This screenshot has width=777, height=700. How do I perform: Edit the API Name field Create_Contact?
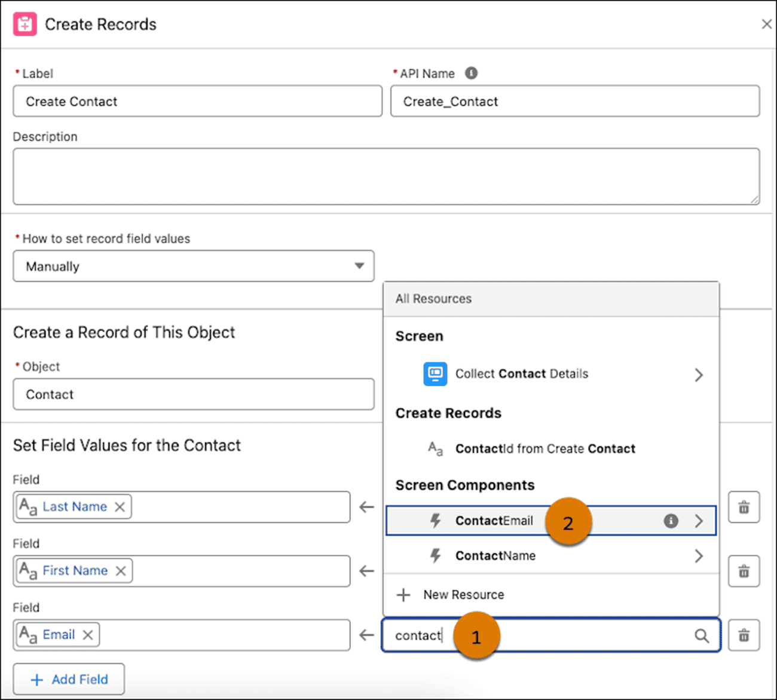575,101
